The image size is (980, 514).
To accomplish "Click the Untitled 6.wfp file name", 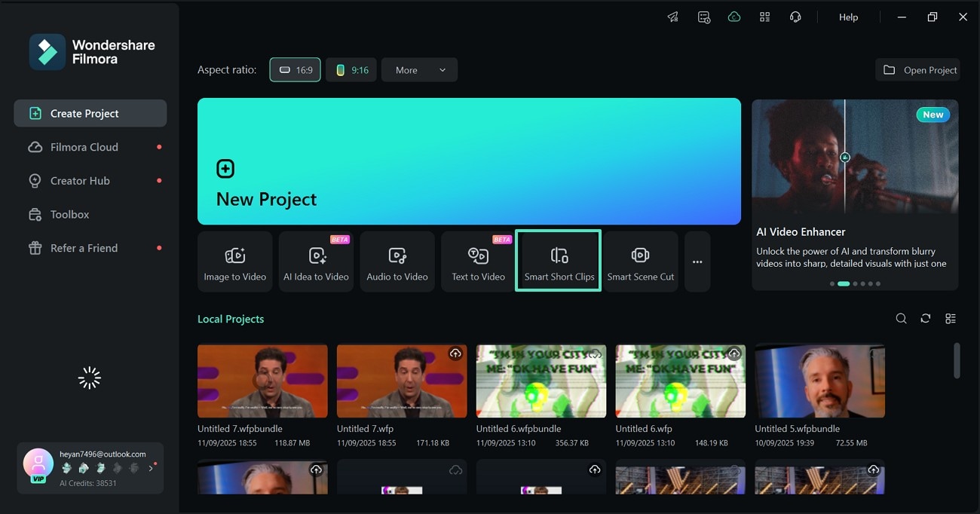I will click(645, 429).
